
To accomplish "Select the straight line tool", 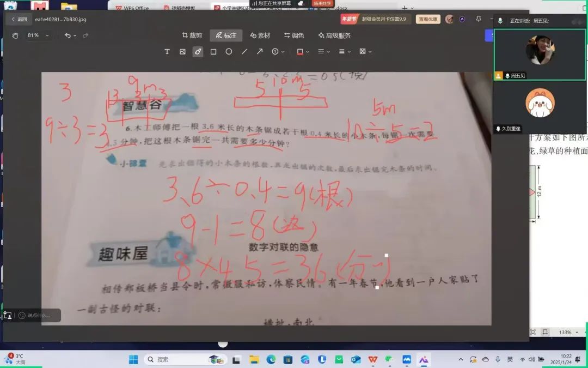I will click(x=244, y=52).
